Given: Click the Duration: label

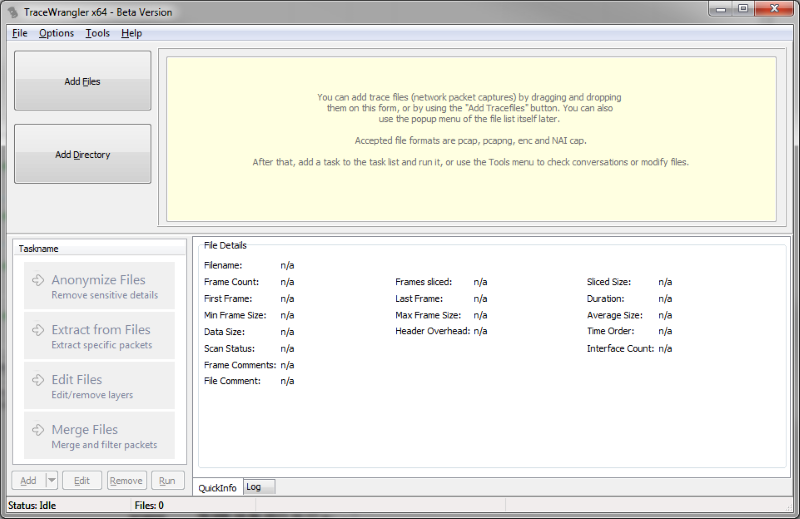Looking at the screenshot, I should 605,299.
